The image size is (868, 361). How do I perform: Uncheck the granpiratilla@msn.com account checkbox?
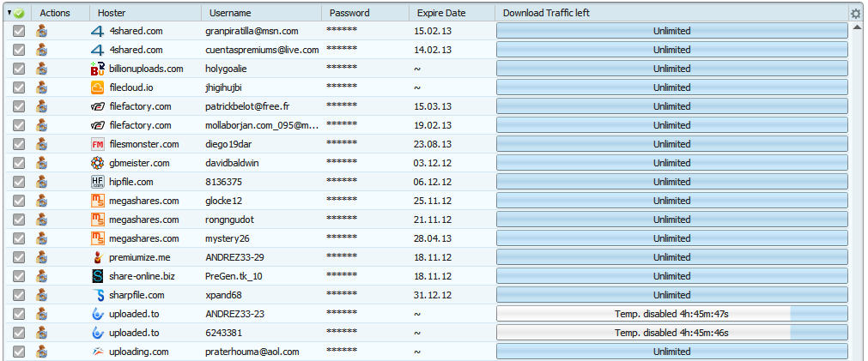[x=19, y=32]
